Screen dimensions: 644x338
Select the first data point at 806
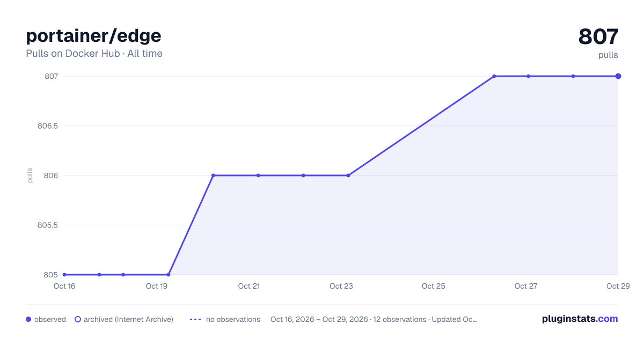(213, 175)
